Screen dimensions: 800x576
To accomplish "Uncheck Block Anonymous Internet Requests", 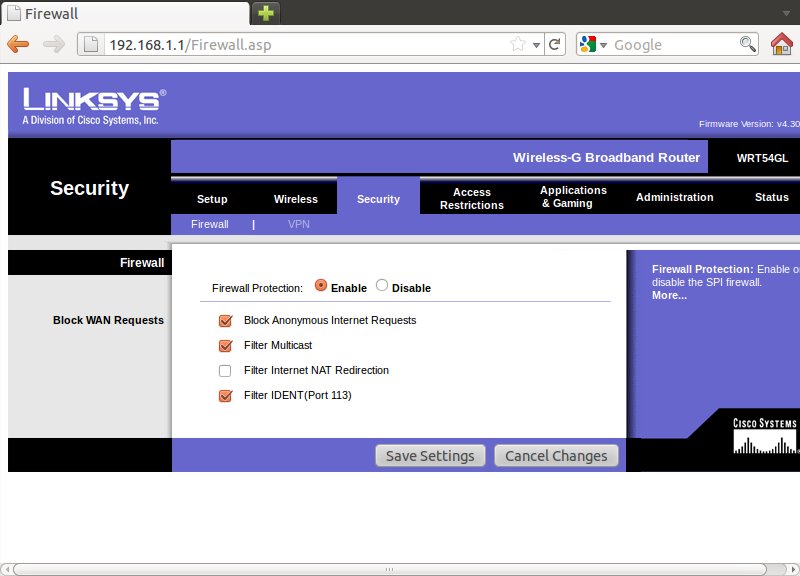I will point(225,321).
